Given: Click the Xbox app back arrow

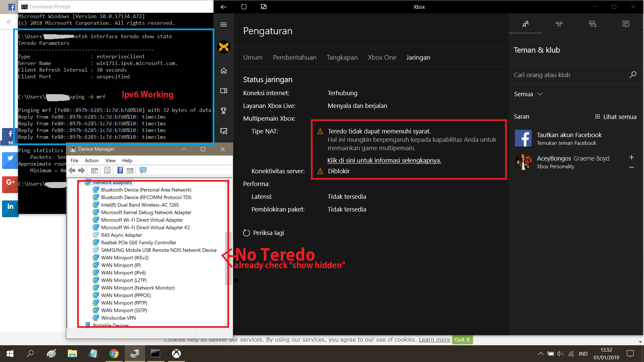Looking at the screenshot, I should coord(224,7).
